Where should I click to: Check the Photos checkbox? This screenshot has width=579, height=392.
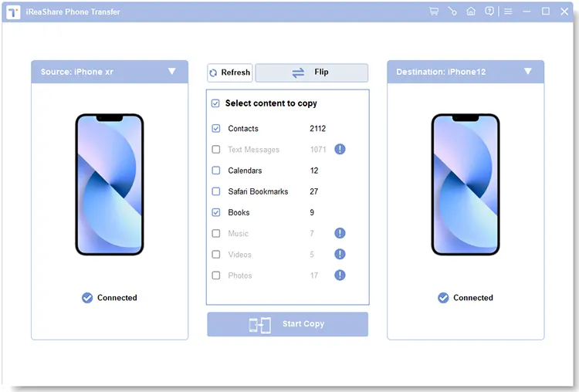coord(216,275)
